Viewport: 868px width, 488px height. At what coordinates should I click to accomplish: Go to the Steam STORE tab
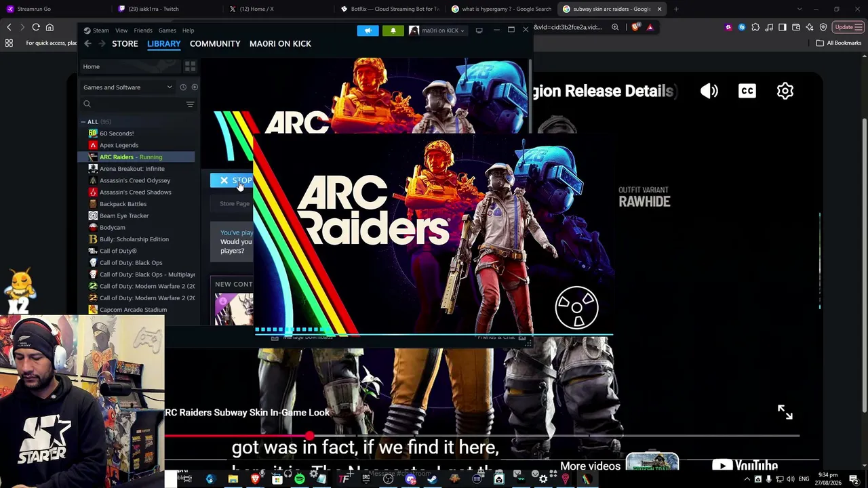(125, 43)
